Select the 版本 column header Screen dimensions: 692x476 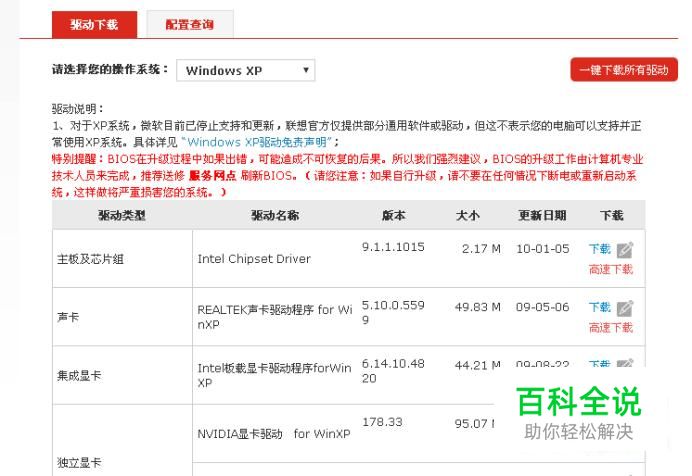[394, 215]
